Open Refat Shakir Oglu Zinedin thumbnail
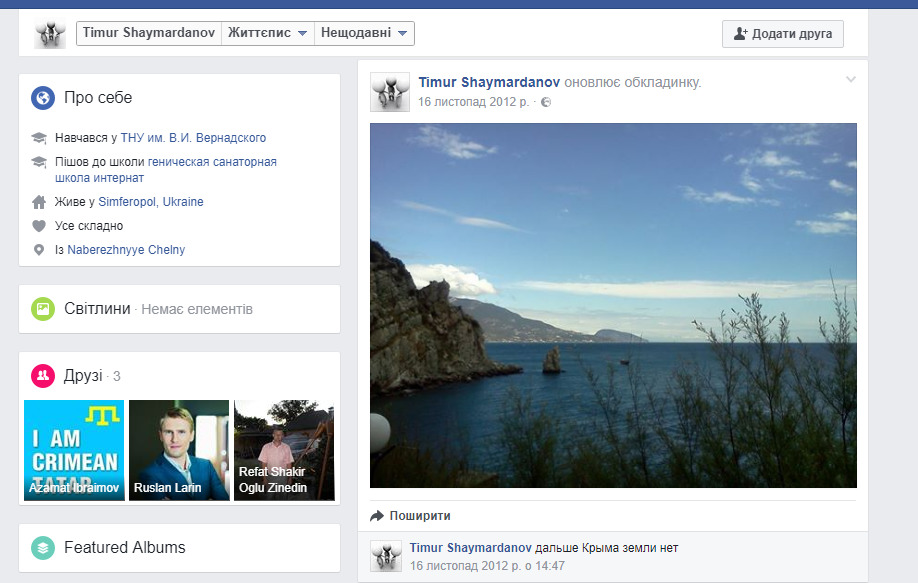 (x=284, y=450)
